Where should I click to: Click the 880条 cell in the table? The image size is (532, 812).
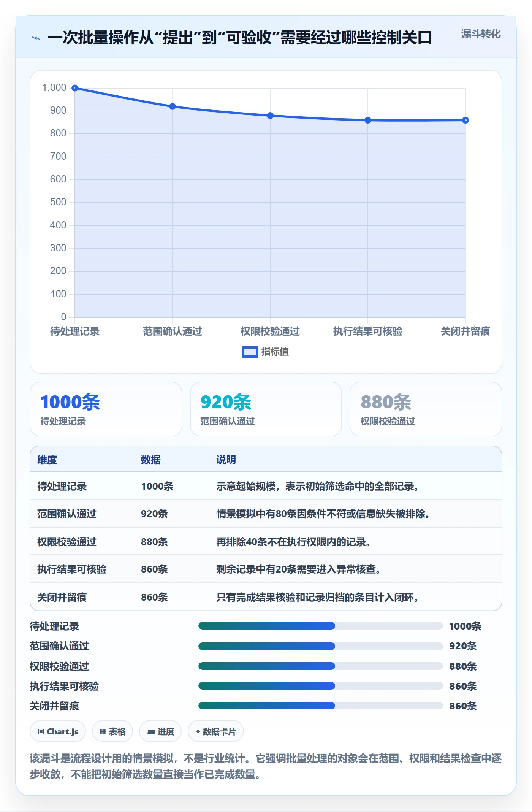click(155, 542)
